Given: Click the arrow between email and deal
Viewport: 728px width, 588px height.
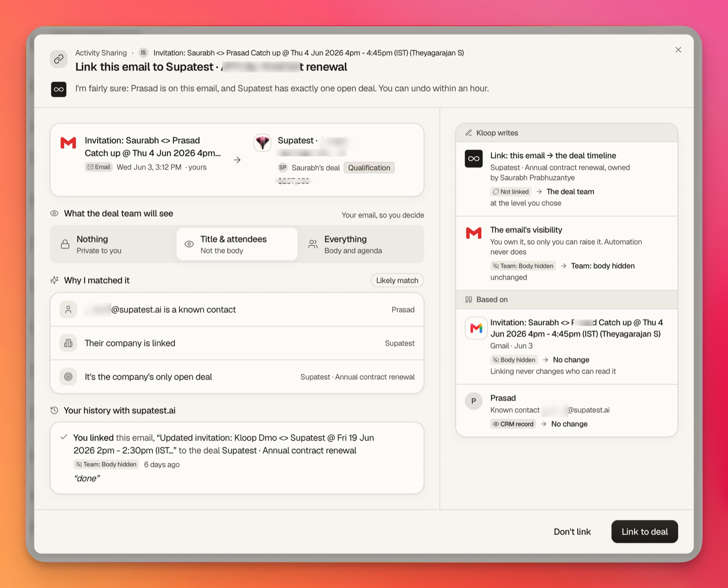Looking at the screenshot, I should (x=237, y=160).
